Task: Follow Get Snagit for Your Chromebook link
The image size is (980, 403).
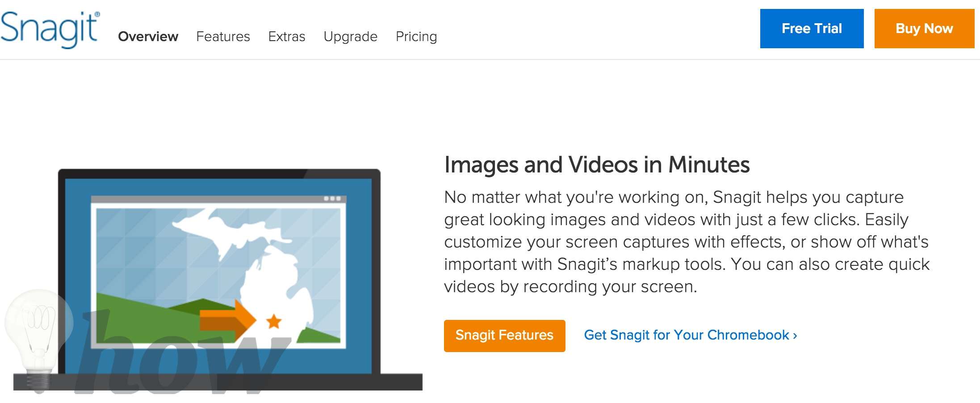Action: 691,335
